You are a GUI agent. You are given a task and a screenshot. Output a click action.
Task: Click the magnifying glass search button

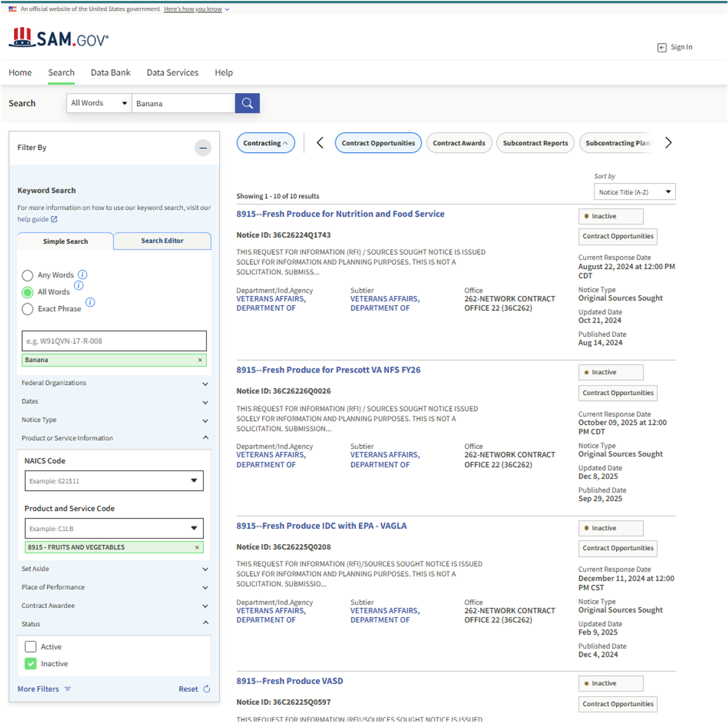pyautogui.click(x=247, y=103)
